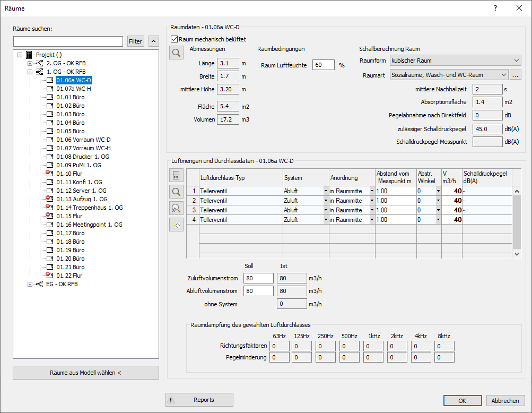Click the plain magnifier next to the Luftdurchlass table
This screenshot has width=532, height=413.
177,192
